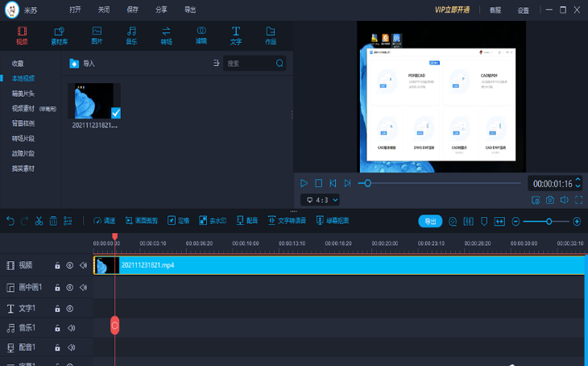Screen dimensions: 588x366
Task: Click 画面裁剪 crop tool
Action: click(142, 221)
